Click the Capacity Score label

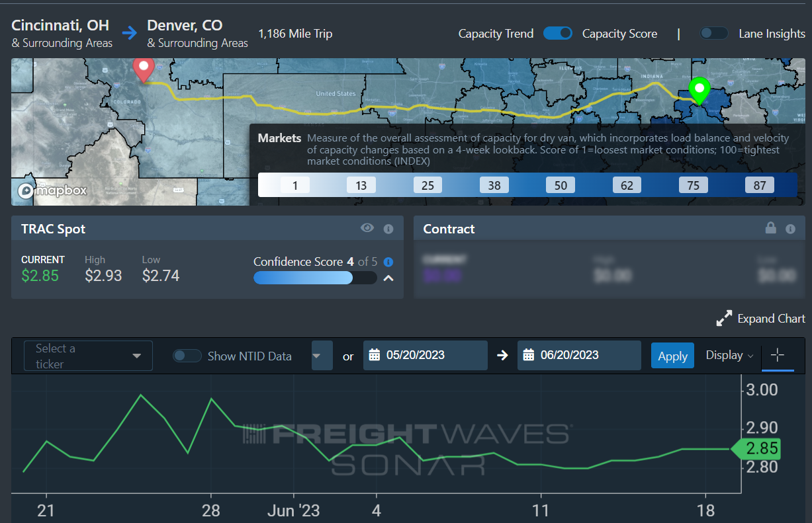pyautogui.click(x=619, y=34)
